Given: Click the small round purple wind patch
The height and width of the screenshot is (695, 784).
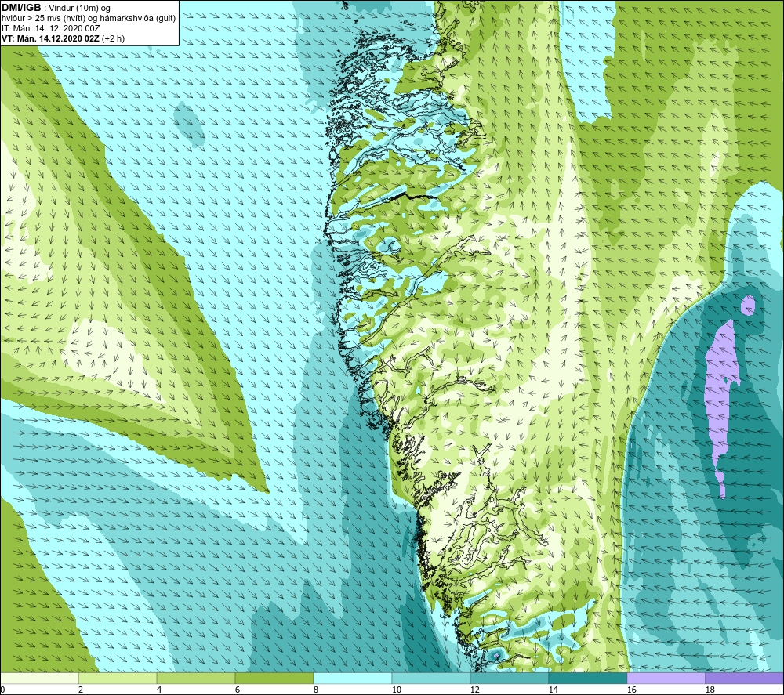Looking at the screenshot, I should (748, 306).
